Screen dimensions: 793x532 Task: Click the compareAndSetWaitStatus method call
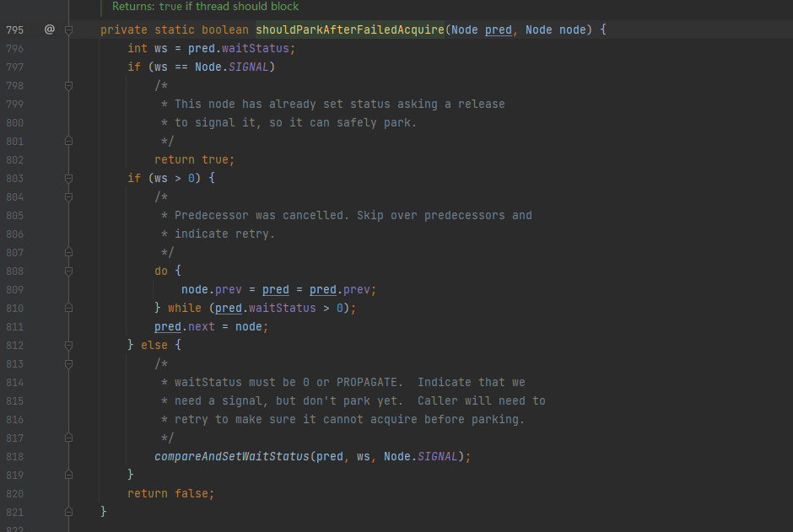pos(232,456)
